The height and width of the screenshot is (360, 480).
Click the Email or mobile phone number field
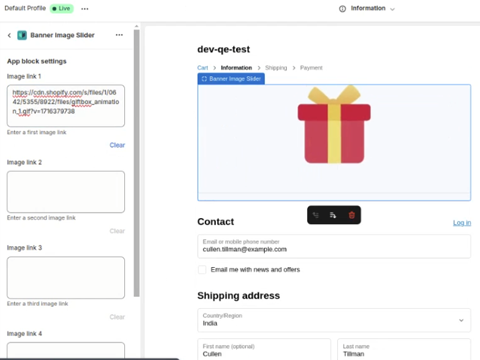[334, 246]
